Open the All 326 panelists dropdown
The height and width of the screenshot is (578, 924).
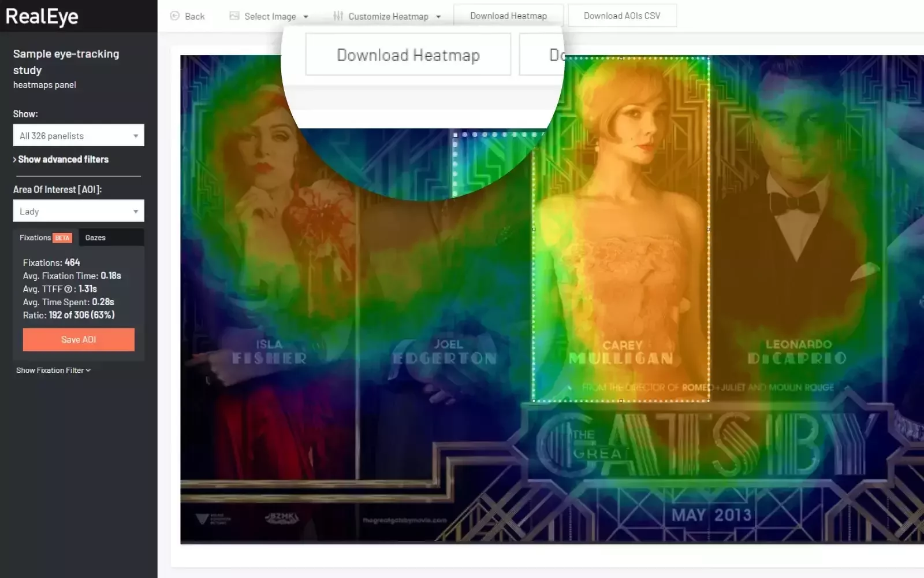pos(79,136)
